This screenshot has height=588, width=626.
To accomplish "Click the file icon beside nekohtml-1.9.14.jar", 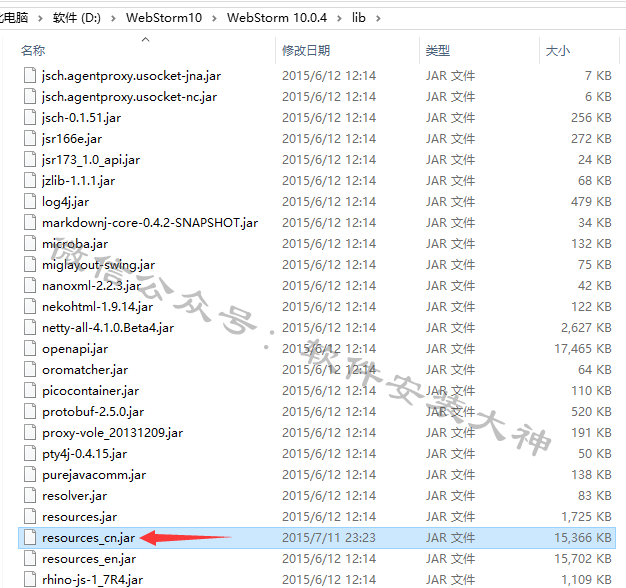I will (30, 307).
